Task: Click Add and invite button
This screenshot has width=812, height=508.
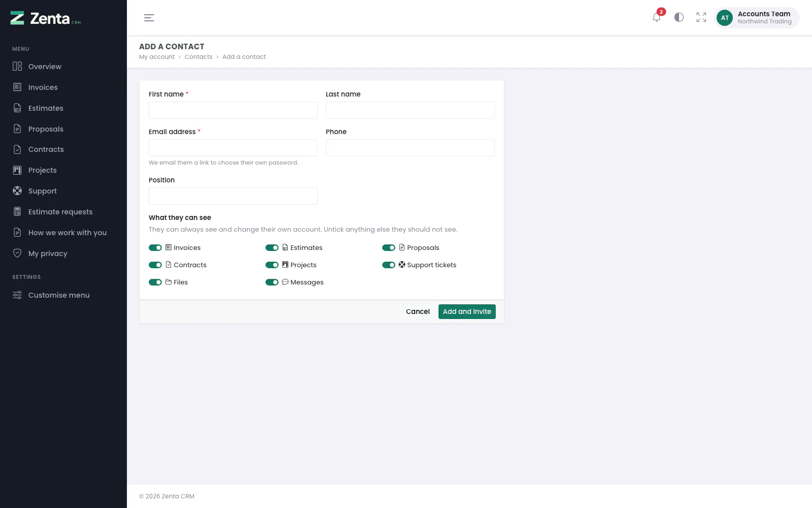Action: click(x=467, y=311)
